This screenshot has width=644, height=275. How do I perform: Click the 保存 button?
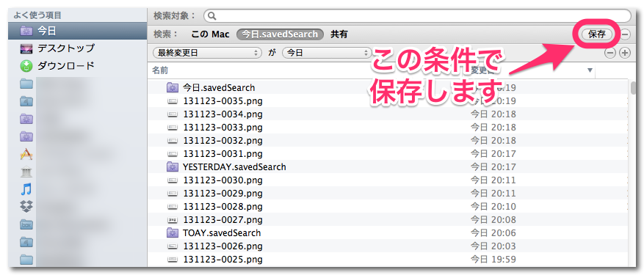pyautogui.click(x=597, y=34)
